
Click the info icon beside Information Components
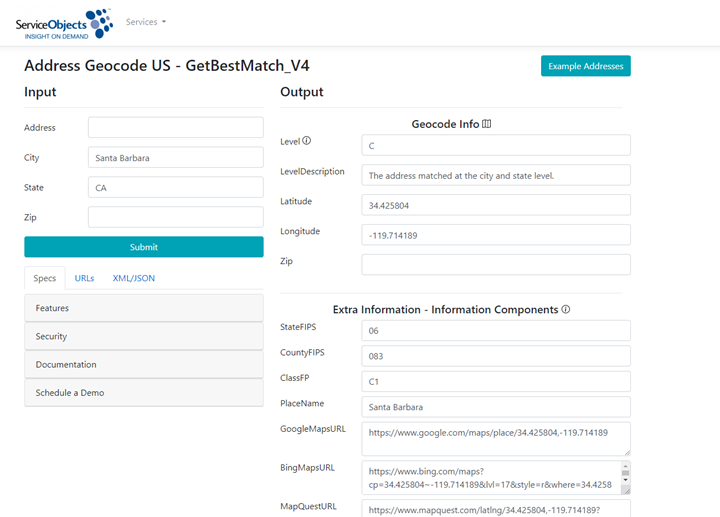566,309
